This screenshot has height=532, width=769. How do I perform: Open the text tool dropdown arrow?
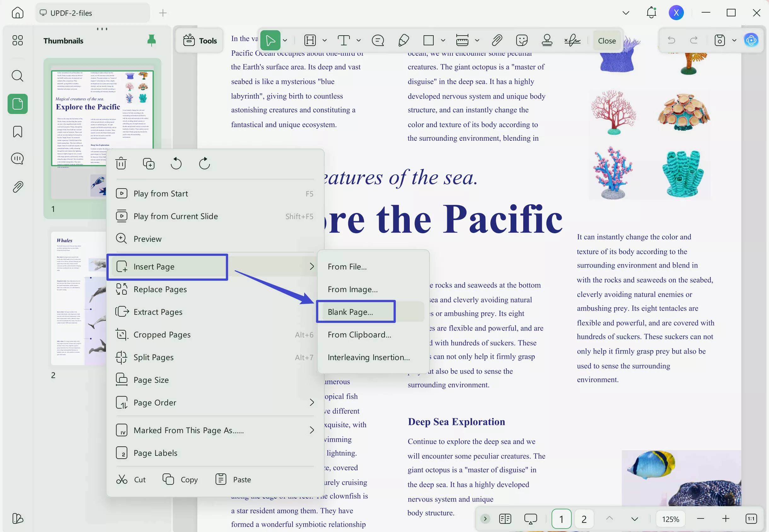(359, 40)
